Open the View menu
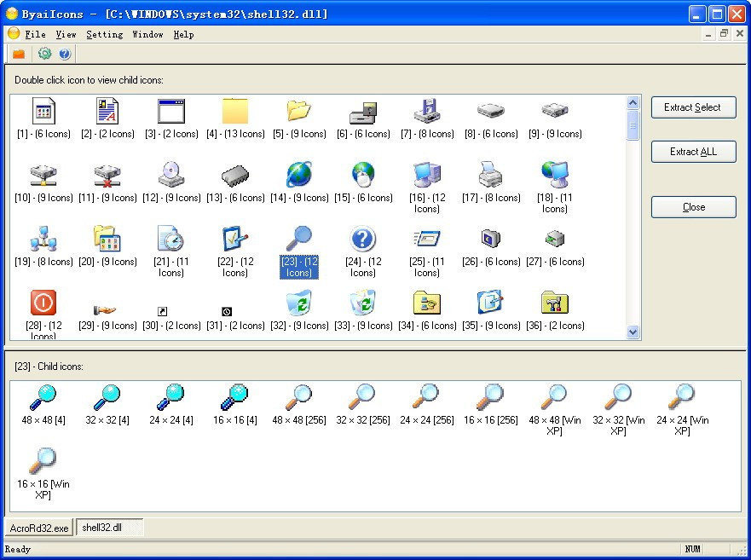Screen dimensions: 751x560 (x=66, y=34)
